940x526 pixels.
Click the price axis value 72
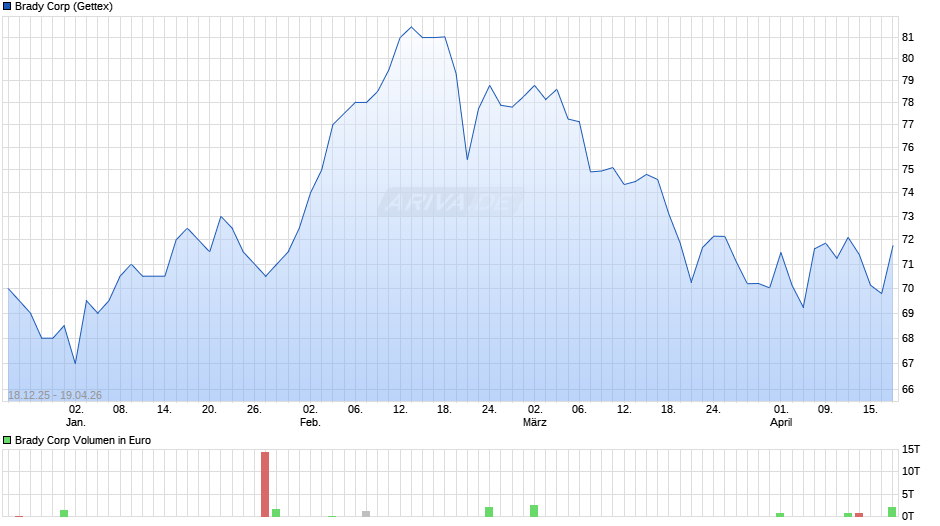point(908,240)
